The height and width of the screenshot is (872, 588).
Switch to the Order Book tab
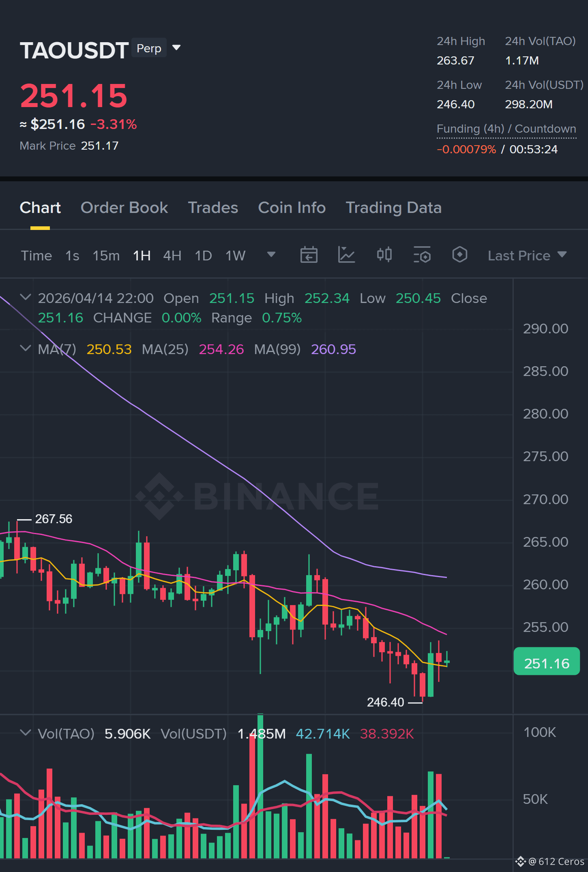(124, 208)
